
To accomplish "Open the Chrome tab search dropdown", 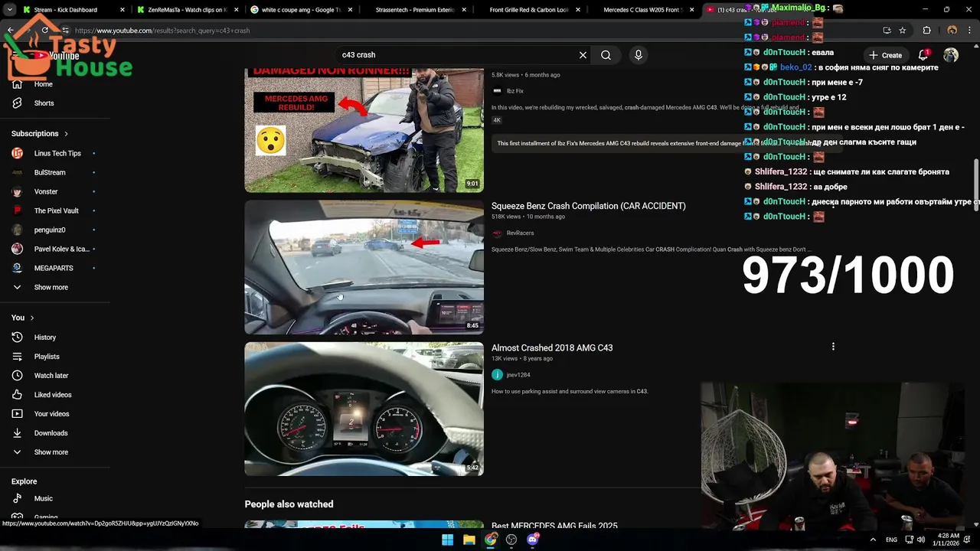I will [11, 10].
